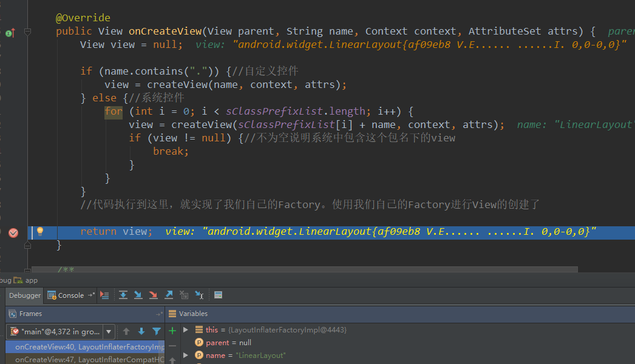Click the 'return view;' statement
635x364 pixels.
(x=116, y=232)
